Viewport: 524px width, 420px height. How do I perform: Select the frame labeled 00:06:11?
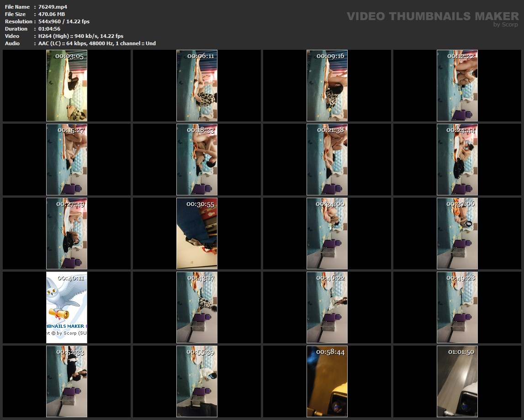coord(197,86)
